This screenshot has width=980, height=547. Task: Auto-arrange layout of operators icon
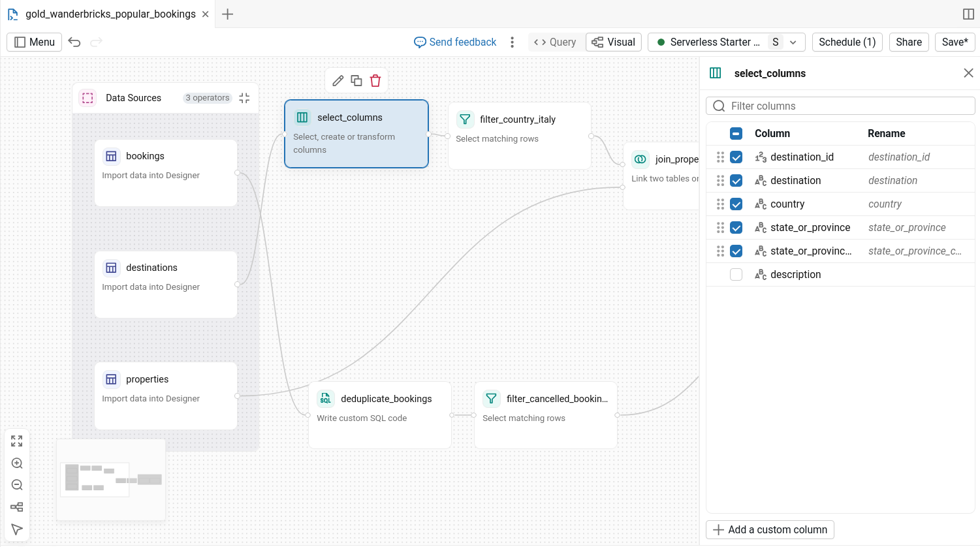pos(17,507)
